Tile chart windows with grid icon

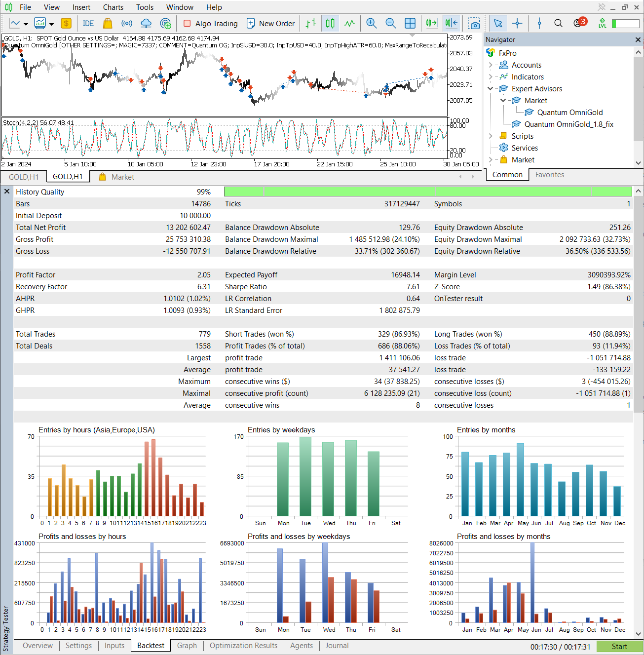tap(410, 23)
